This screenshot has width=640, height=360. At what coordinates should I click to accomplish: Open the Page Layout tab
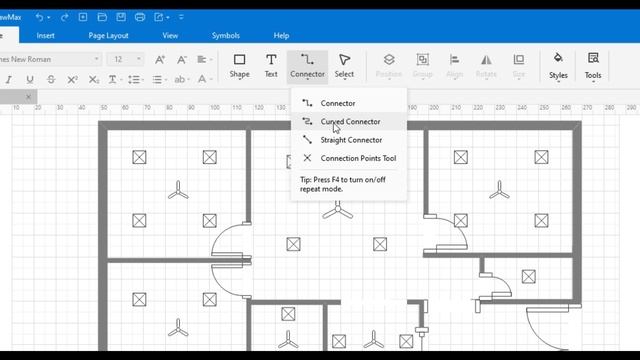click(108, 36)
